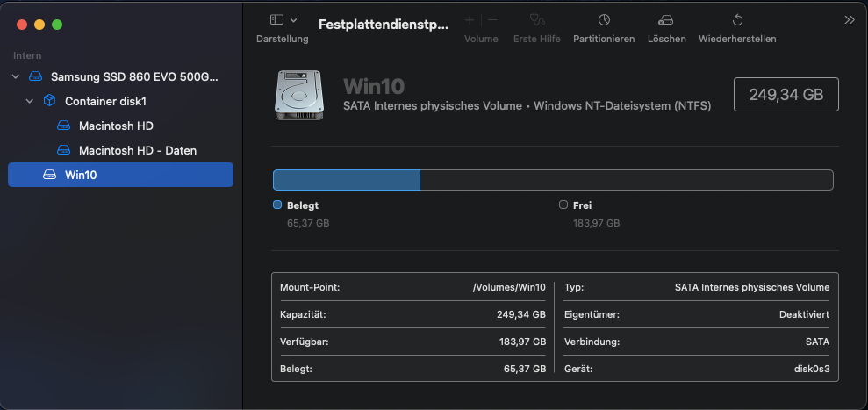Click the Volume toolbar label
Screen dimensions: 868x410
(x=481, y=39)
